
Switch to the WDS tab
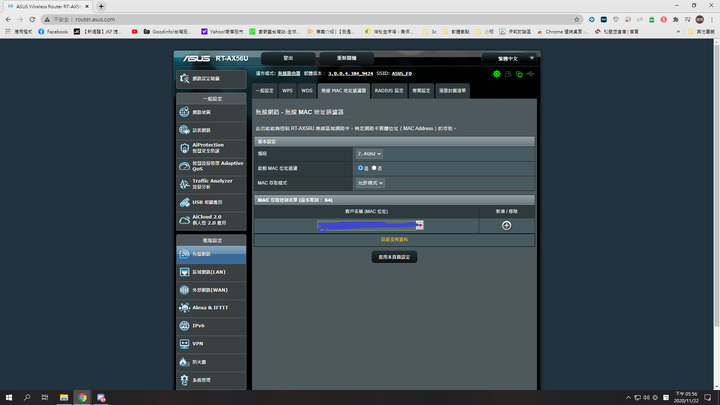point(307,91)
